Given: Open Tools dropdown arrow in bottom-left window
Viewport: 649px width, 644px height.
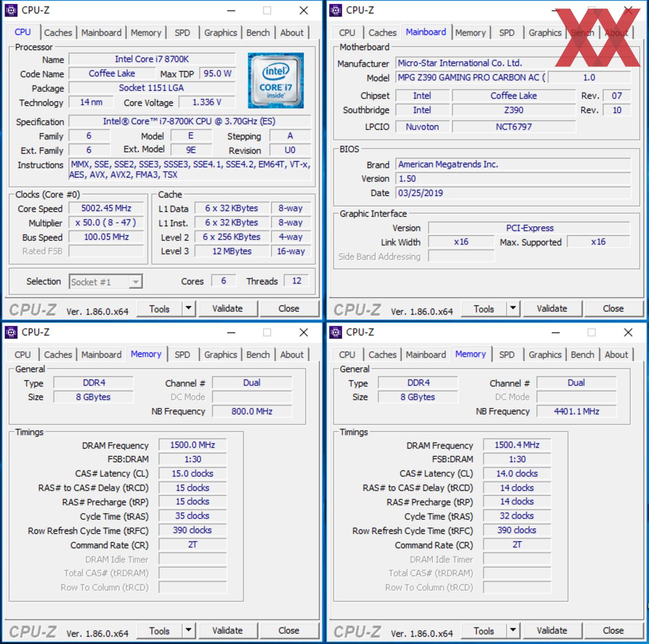Looking at the screenshot, I should (x=188, y=631).
